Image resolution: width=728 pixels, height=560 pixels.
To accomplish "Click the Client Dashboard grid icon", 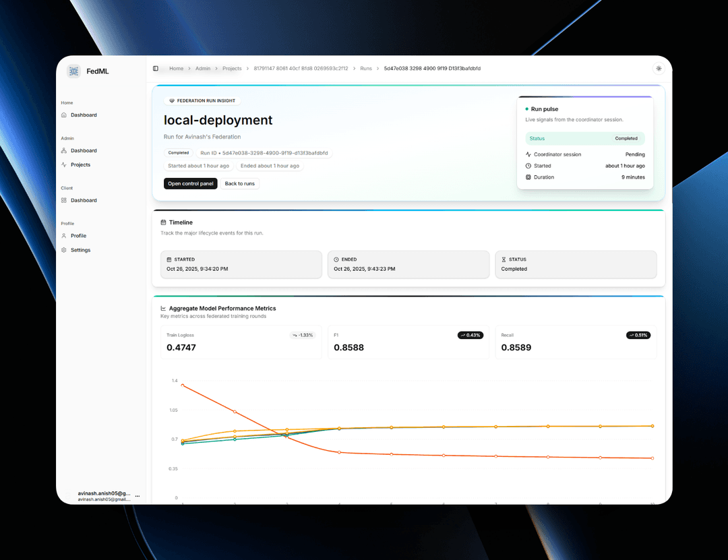I will 63,200.
